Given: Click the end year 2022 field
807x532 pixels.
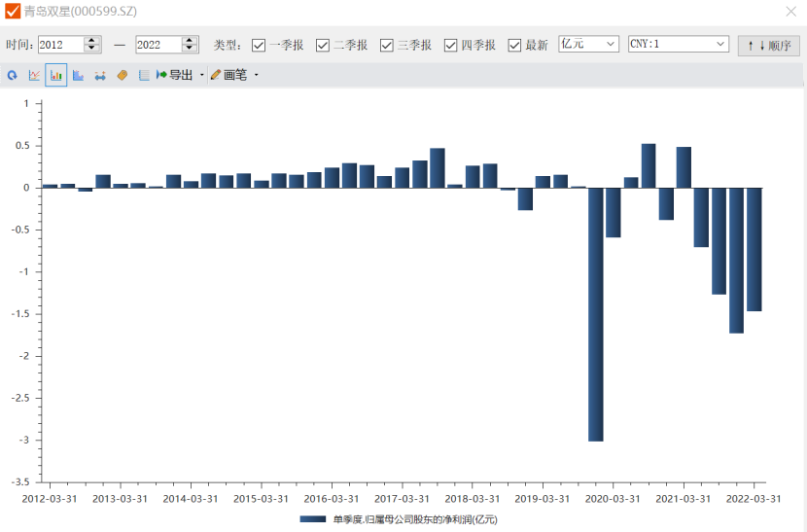Looking at the screenshot, I should 158,45.
